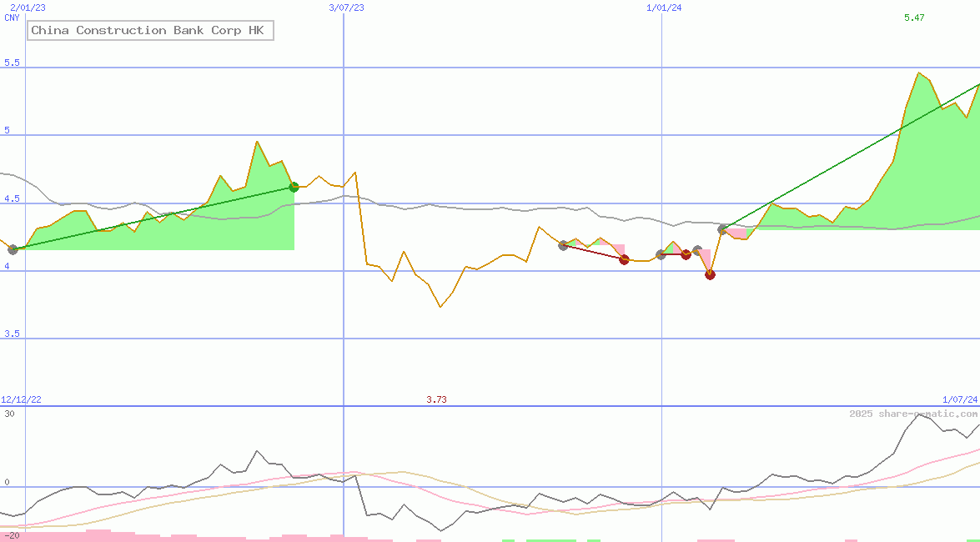Click the dark red downward trend line
The image size is (980, 542).
[594, 252]
